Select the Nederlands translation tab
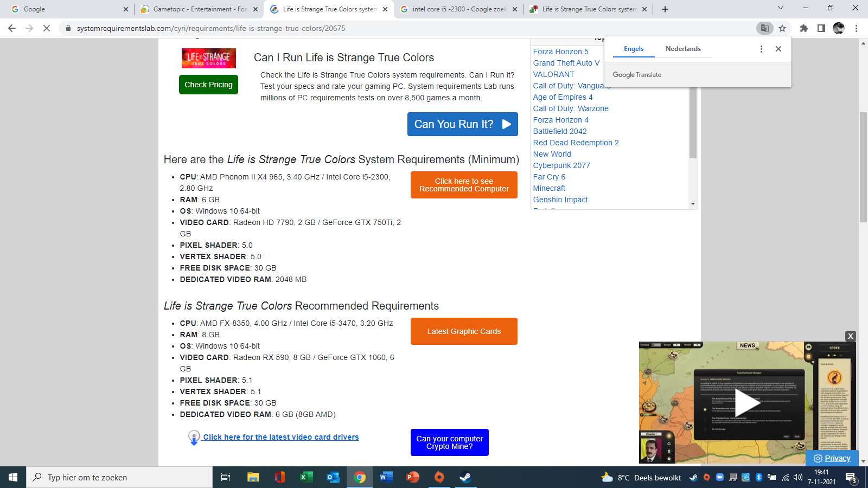Image resolution: width=868 pixels, height=488 pixels. pyautogui.click(x=683, y=49)
